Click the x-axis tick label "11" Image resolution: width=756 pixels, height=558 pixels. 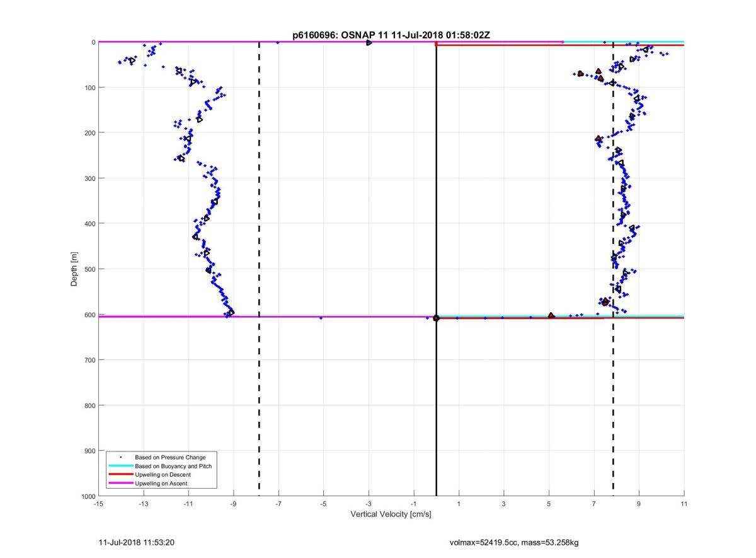(x=684, y=504)
